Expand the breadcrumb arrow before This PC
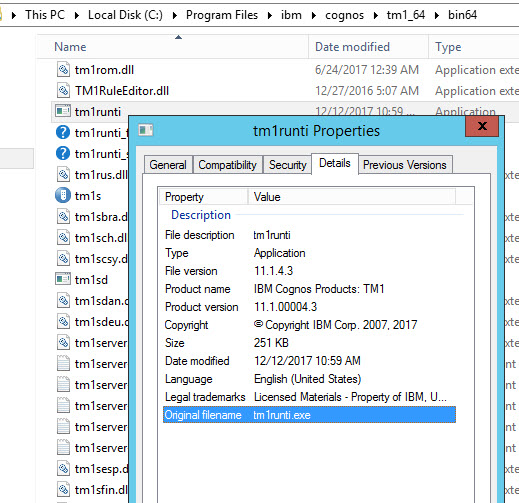This screenshot has height=503, width=519. click(x=14, y=15)
